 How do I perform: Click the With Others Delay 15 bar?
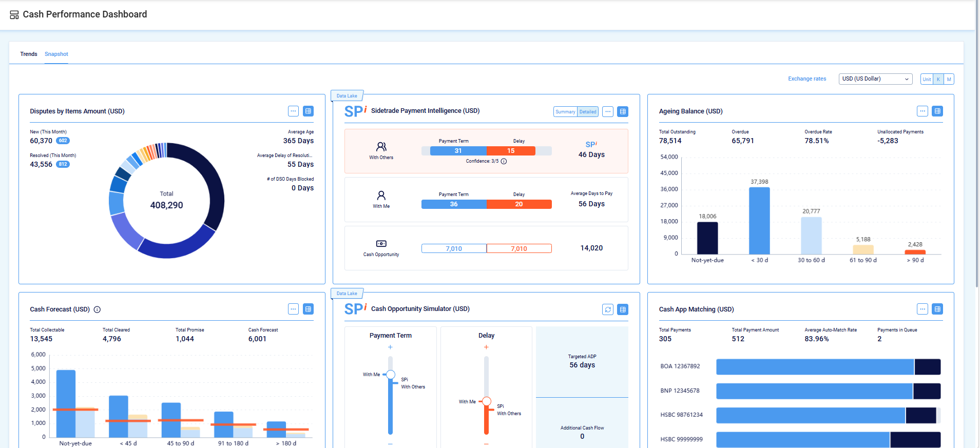pos(511,151)
